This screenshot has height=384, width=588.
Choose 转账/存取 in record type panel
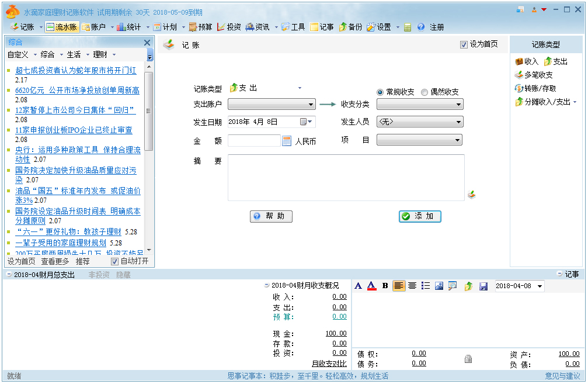[x=535, y=88]
